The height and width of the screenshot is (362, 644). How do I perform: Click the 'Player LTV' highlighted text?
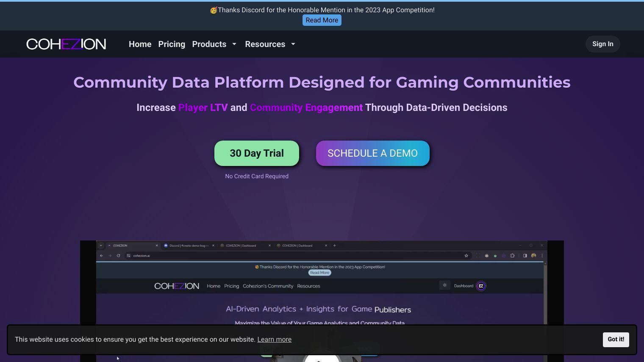(203, 108)
